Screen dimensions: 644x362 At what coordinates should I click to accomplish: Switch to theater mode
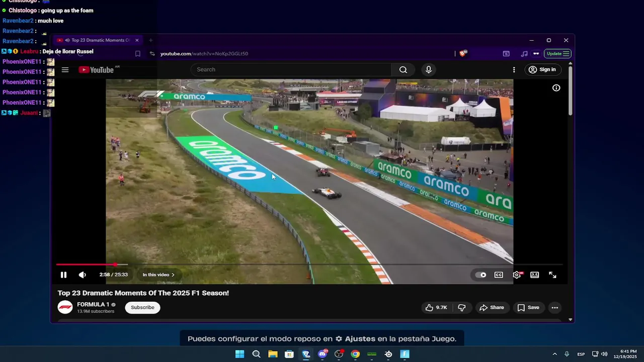coord(535,275)
